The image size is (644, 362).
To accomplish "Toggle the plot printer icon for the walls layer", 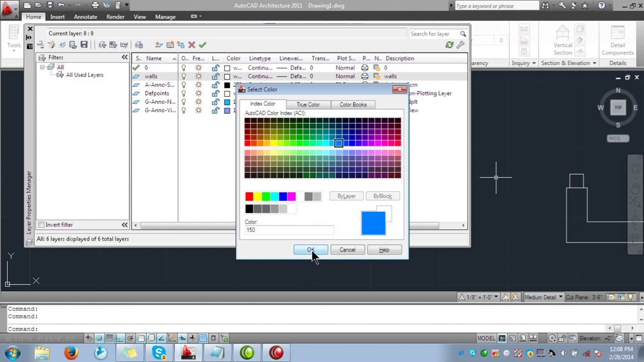I will tap(365, 76).
